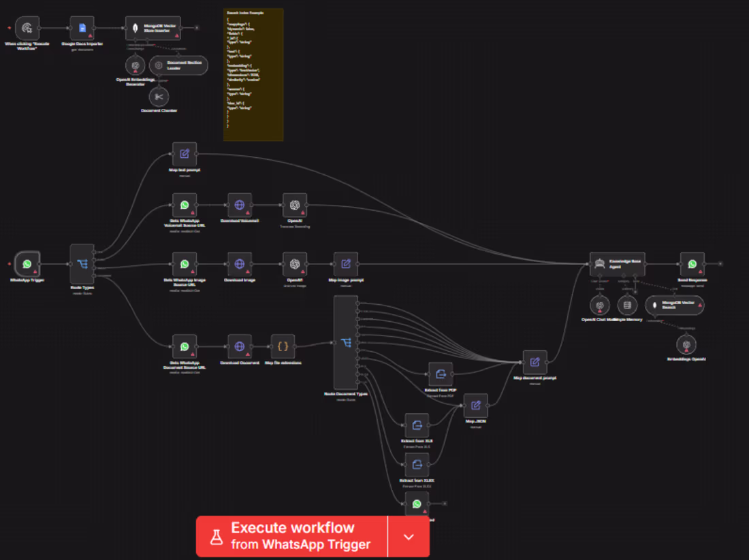
Task: Select the Download Image HTTP node
Action: click(240, 264)
